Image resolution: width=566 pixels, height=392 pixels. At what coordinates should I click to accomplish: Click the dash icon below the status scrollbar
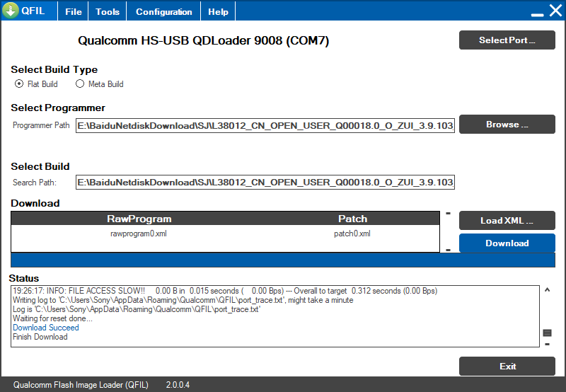point(547,345)
